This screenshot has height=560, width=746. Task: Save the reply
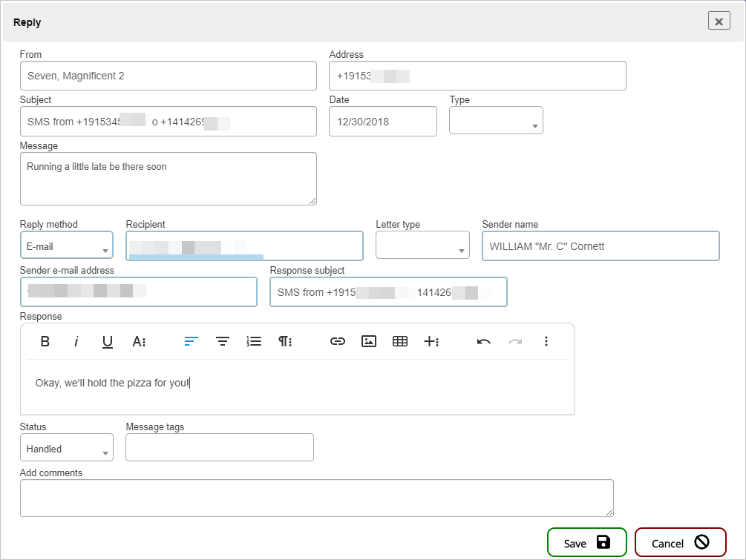(586, 543)
